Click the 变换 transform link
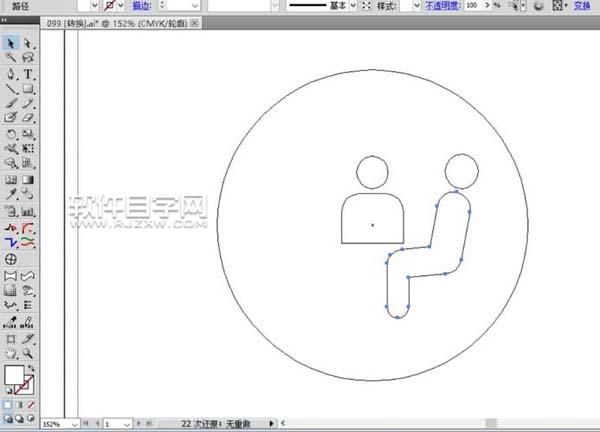 582,6
